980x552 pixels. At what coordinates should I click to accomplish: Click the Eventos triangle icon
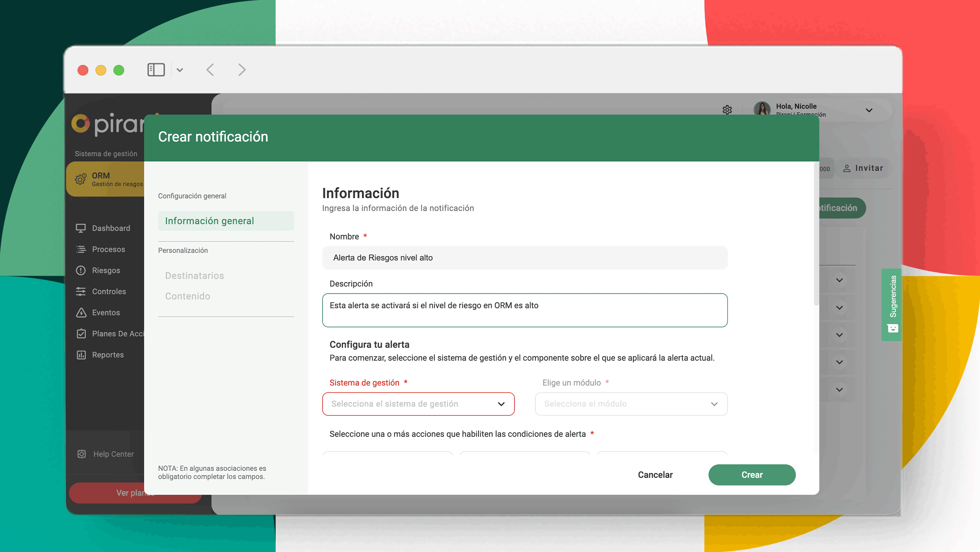81,313
